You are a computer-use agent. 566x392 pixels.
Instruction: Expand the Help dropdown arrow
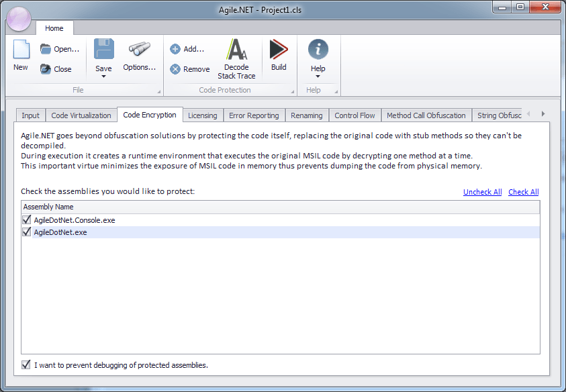[x=318, y=77]
